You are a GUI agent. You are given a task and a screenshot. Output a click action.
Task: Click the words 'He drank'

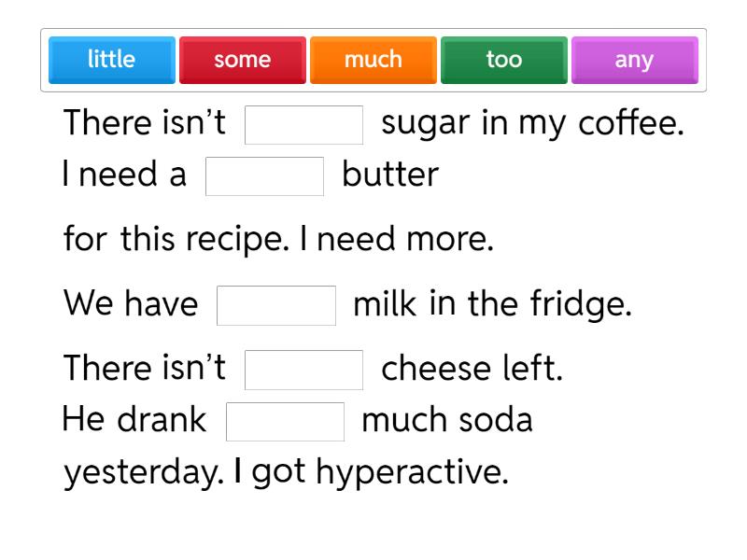(x=134, y=421)
